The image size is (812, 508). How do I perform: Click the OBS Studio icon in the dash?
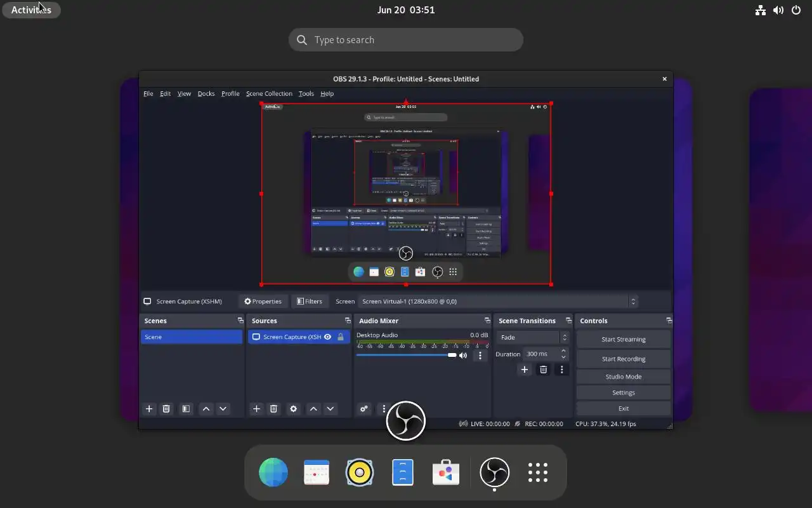click(494, 472)
